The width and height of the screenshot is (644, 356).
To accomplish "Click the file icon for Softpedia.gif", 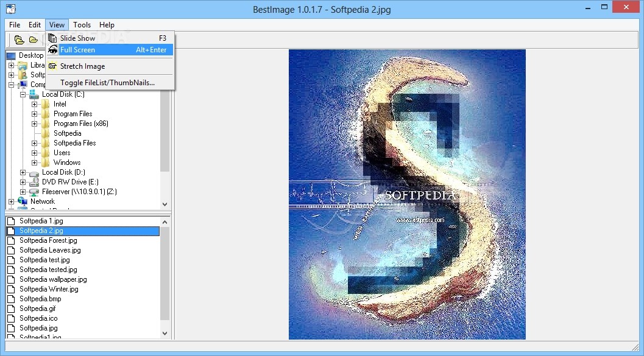I will pyautogui.click(x=11, y=309).
